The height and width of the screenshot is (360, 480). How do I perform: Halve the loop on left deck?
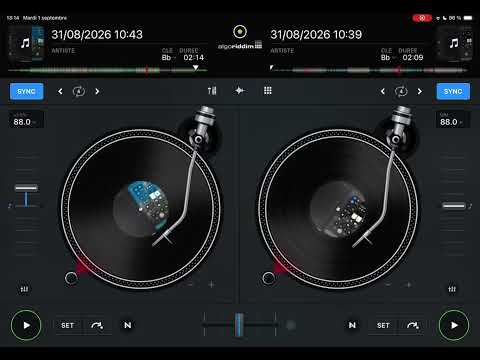(x=60, y=91)
